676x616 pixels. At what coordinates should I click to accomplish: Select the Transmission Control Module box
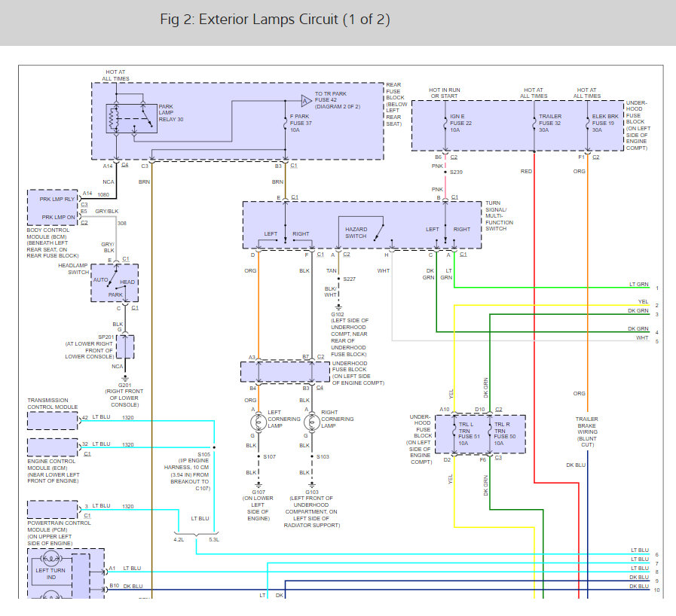point(52,420)
